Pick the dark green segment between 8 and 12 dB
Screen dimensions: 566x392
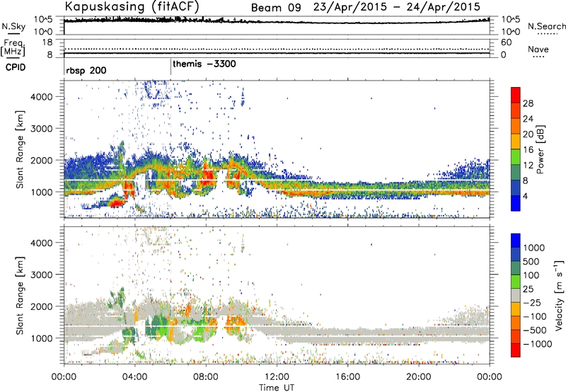tap(516, 172)
